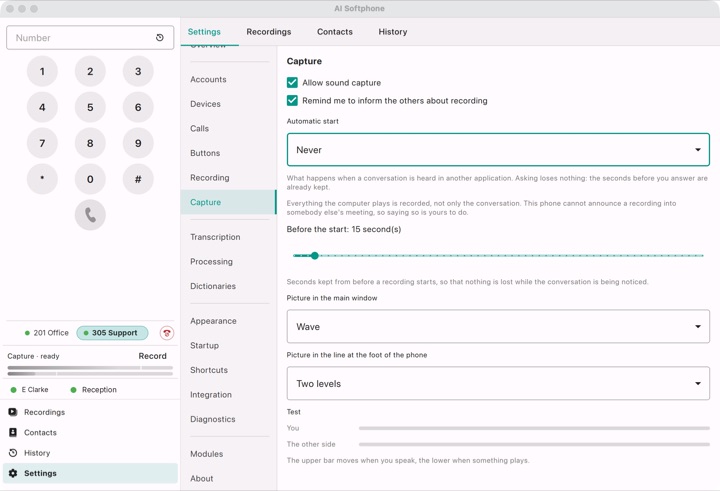Screen dimensions: 720x491
Task: Click the Capture · ready status text
Action: click(33, 356)
